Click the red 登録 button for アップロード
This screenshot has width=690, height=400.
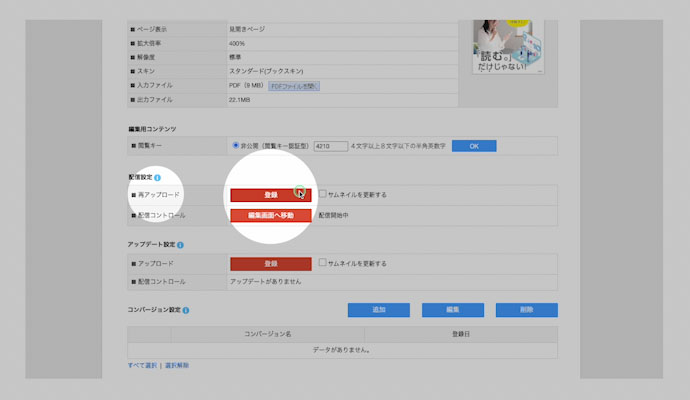pyautogui.click(x=270, y=264)
